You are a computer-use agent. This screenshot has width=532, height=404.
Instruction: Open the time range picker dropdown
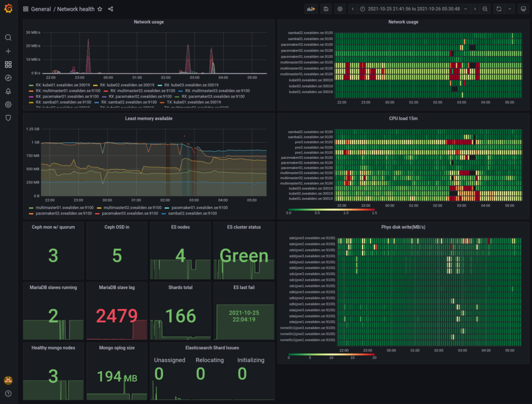tap(413, 9)
